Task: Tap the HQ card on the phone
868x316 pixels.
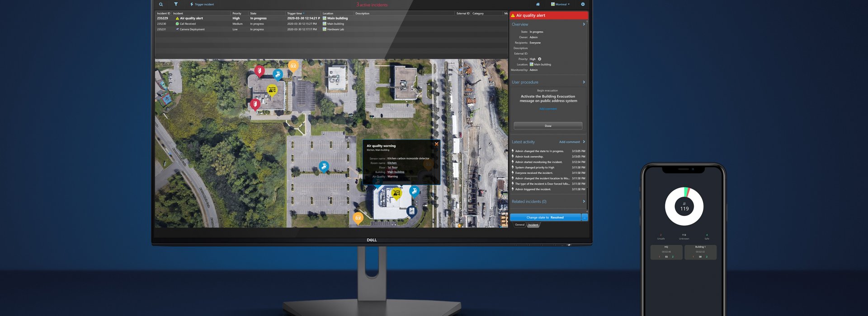Action: point(666,252)
